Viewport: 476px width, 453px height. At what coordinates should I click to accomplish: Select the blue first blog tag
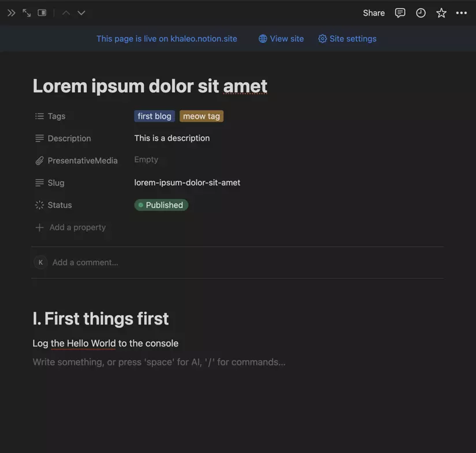[154, 116]
